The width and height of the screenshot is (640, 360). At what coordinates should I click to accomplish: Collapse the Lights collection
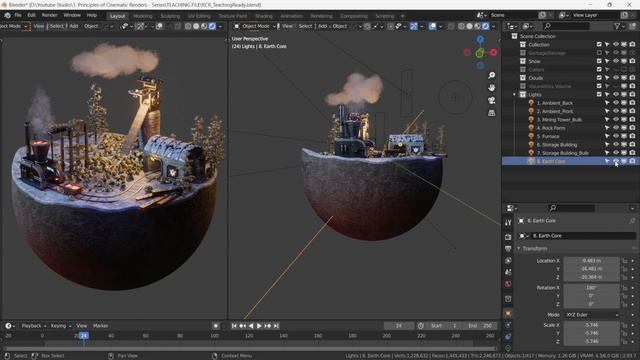tap(514, 94)
